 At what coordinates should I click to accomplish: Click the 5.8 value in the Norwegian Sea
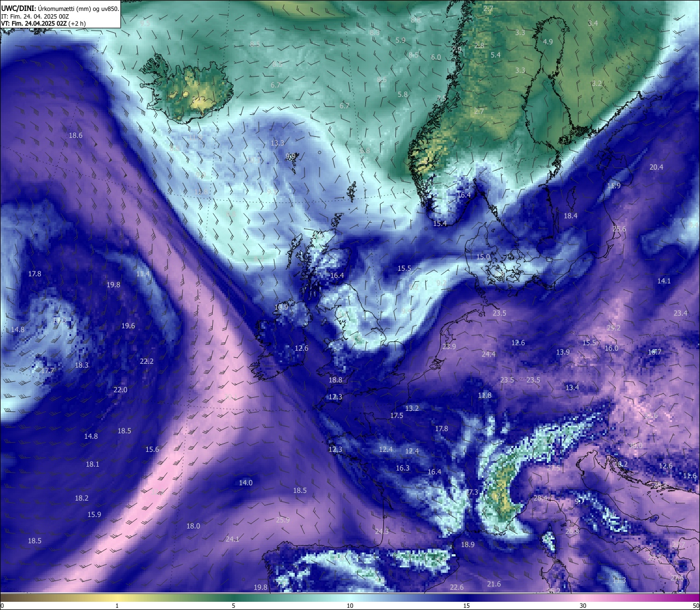point(402,94)
